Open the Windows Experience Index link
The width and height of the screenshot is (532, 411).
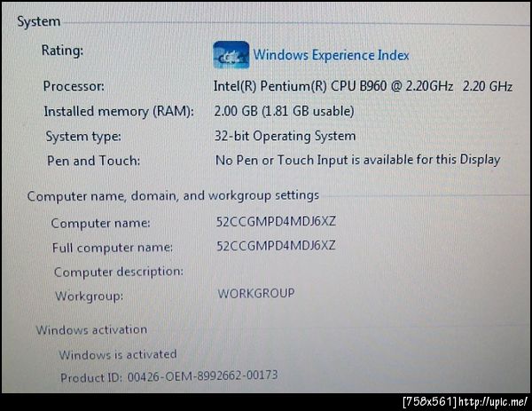point(331,55)
